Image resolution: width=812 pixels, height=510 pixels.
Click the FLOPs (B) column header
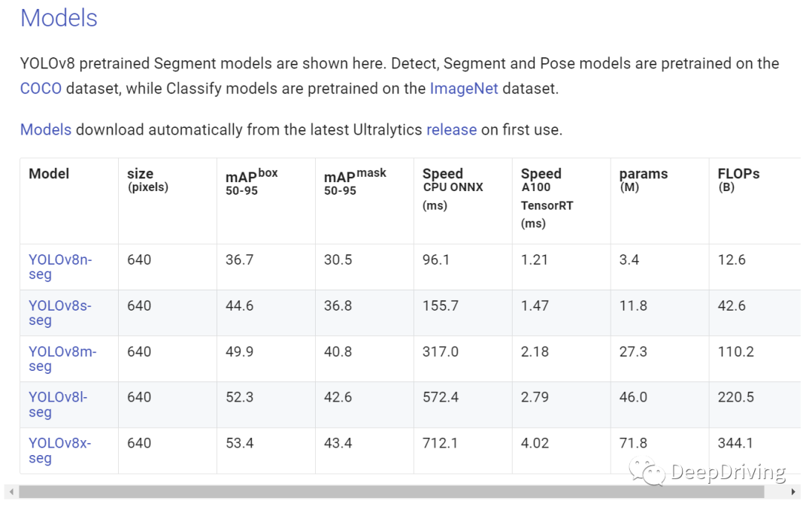(x=738, y=180)
